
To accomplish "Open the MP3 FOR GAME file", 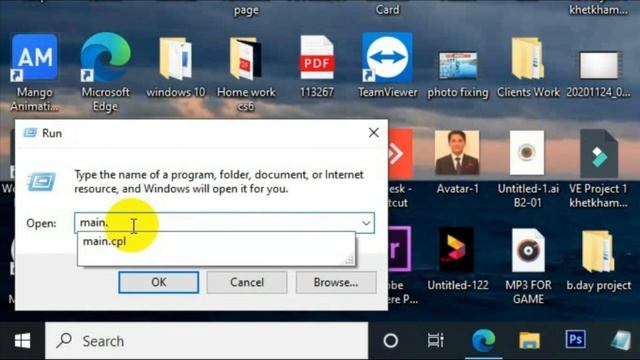I will pos(528,250).
